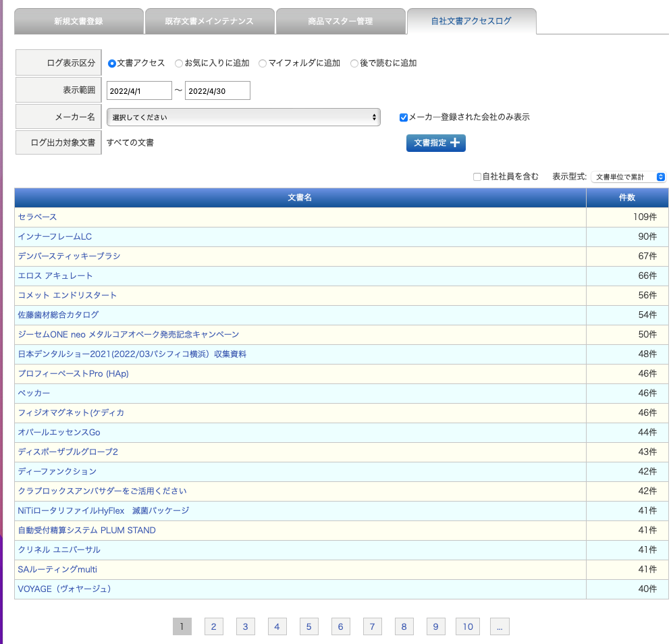This screenshot has width=671, height=644.
Task: Open コメット エンドリスタート link
Action: click(68, 295)
